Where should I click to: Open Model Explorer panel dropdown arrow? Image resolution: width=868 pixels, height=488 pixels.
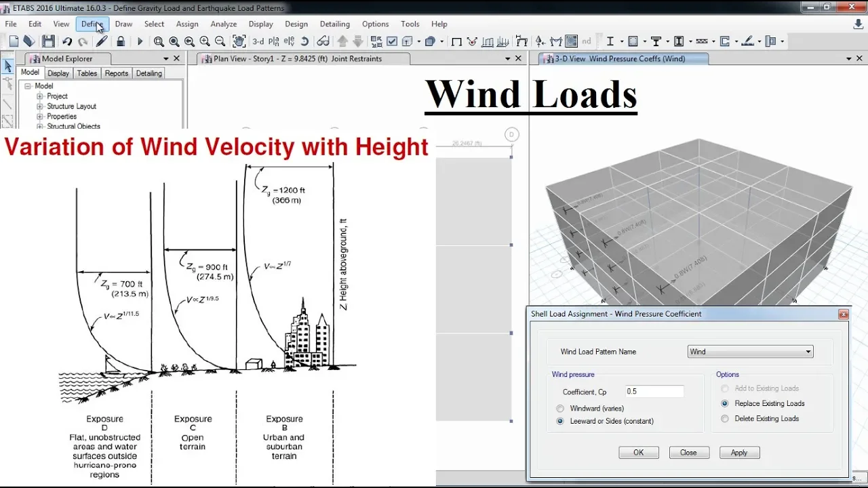[x=165, y=59]
